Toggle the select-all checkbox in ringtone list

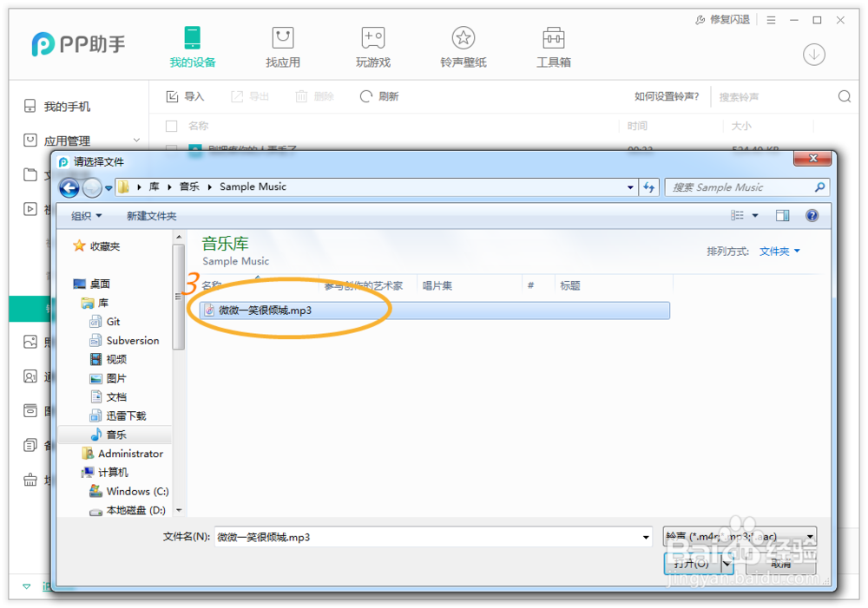(x=170, y=126)
